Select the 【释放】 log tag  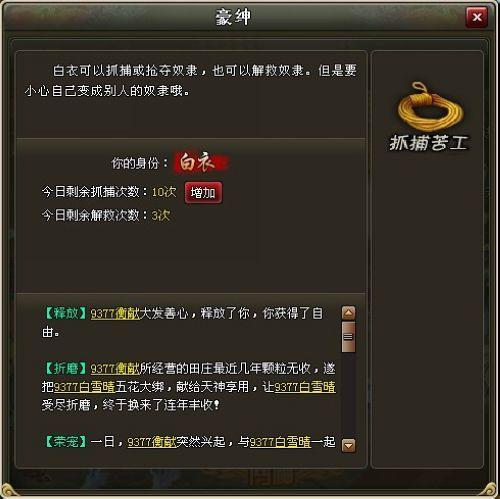click(x=66, y=313)
